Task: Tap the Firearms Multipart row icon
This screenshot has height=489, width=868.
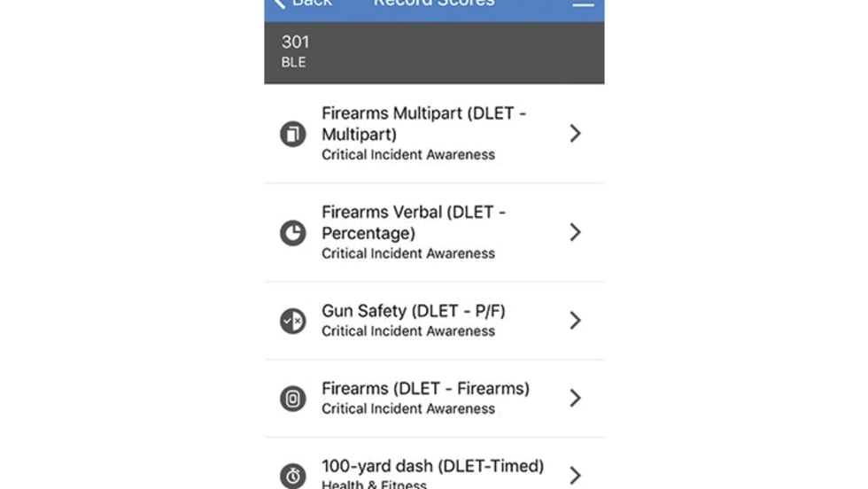Action: (293, 134)
